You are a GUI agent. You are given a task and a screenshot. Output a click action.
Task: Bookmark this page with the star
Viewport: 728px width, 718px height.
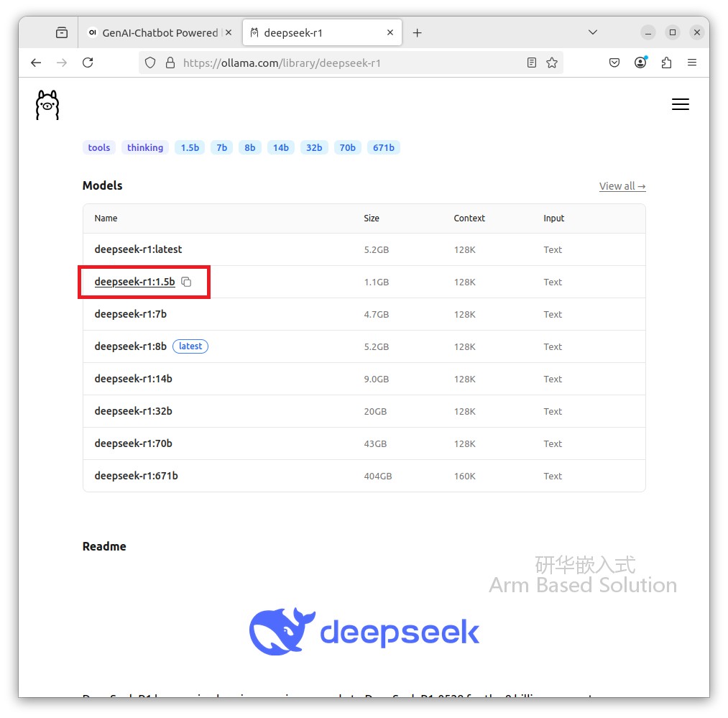552,63
